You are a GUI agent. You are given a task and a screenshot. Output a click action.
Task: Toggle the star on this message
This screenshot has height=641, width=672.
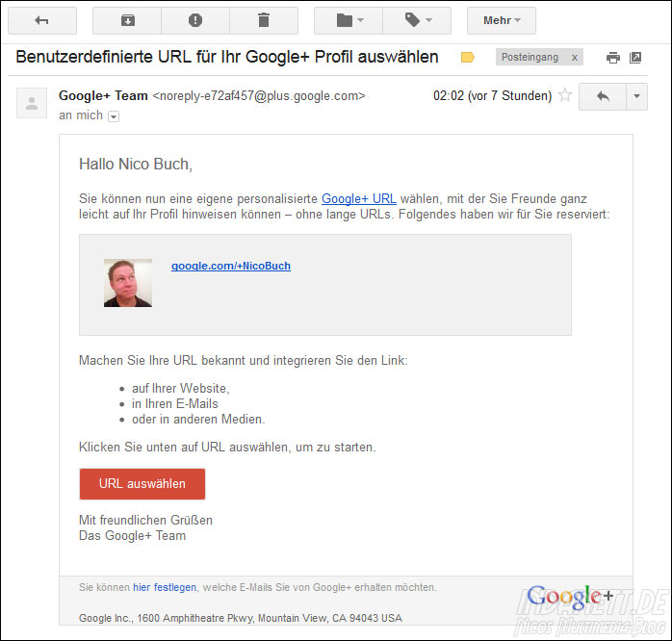click(x=565, y=95)
